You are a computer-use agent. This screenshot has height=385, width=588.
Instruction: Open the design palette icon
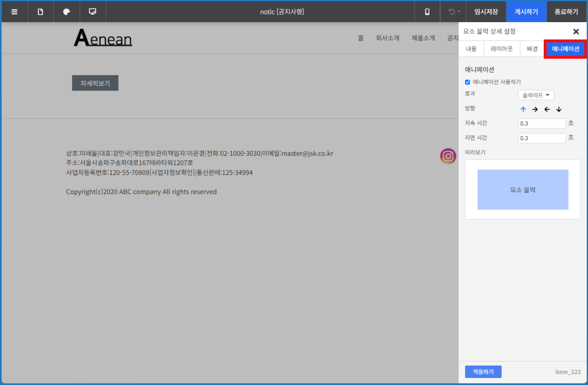66,12
